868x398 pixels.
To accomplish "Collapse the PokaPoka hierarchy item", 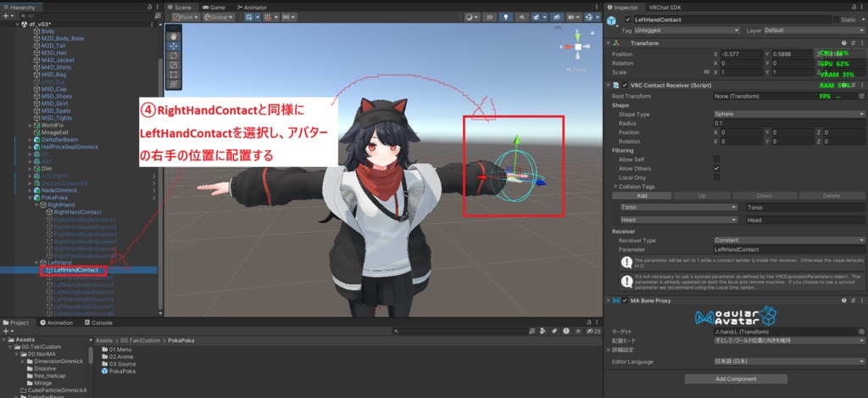I will coord(31,198).
